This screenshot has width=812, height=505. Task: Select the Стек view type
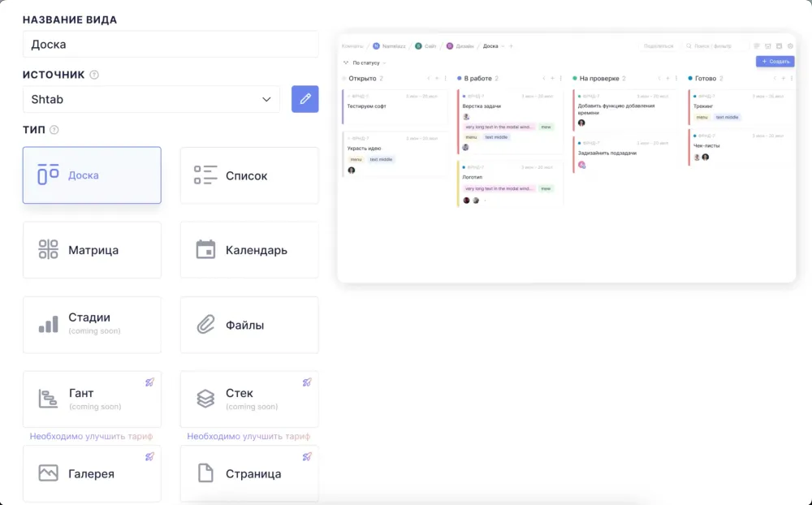pos(249,399)
